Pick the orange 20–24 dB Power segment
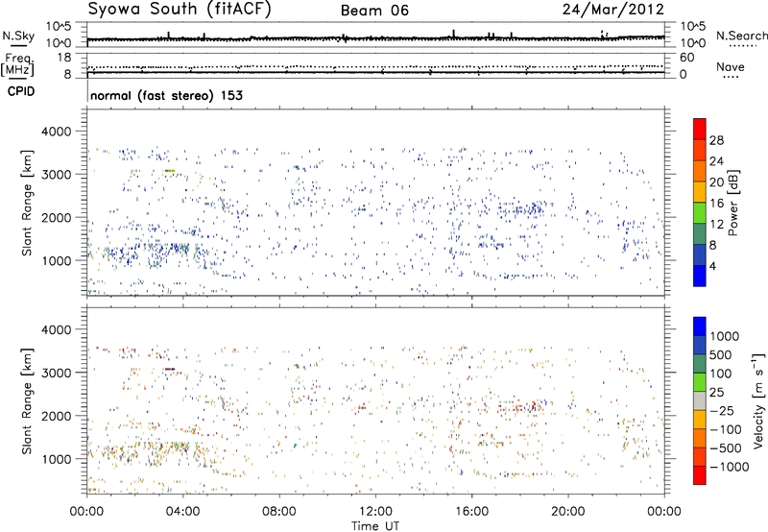The width and height of the screenshot is (768, 532). (700, 171)
